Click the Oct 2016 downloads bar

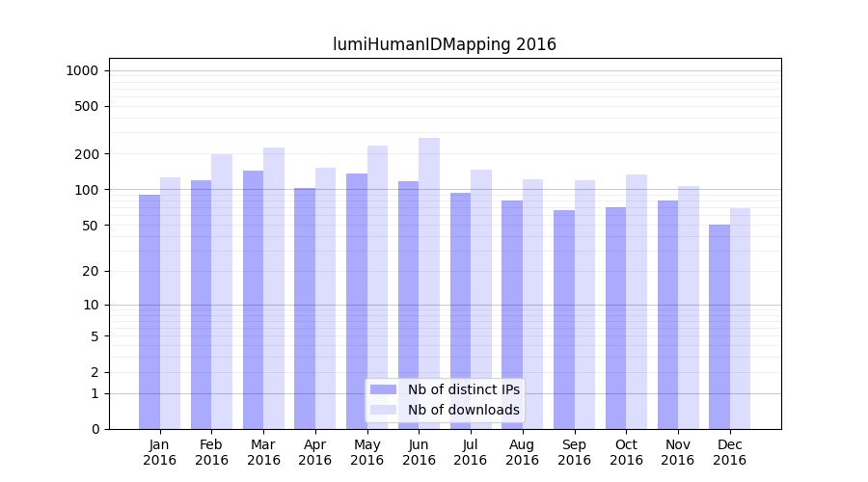(637, 302)
